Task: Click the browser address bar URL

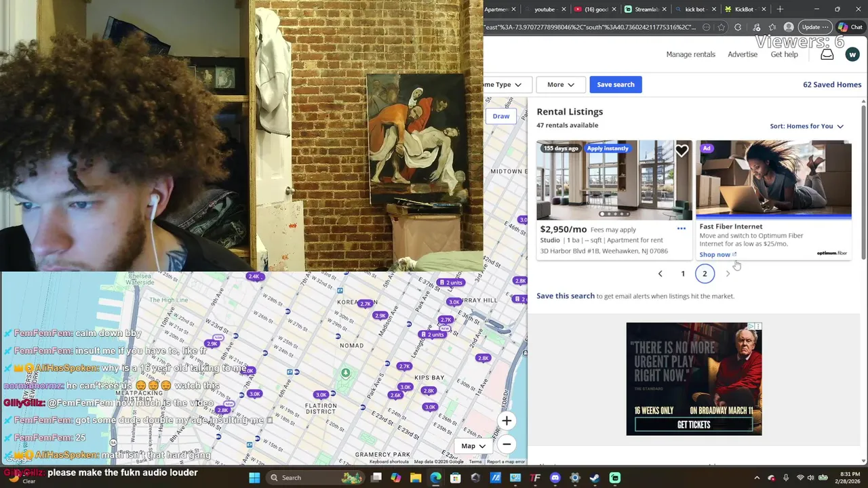Action: click(590, 27)
